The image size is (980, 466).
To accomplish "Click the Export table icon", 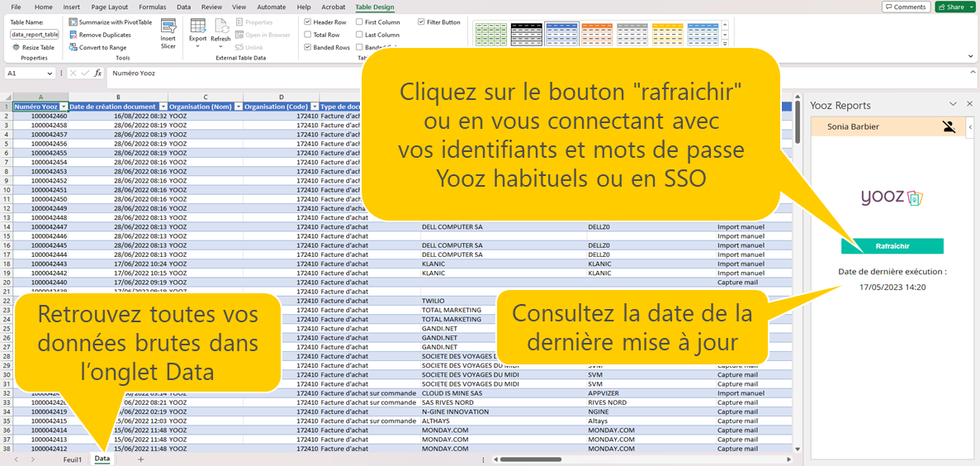I will [x=198, y=26].
